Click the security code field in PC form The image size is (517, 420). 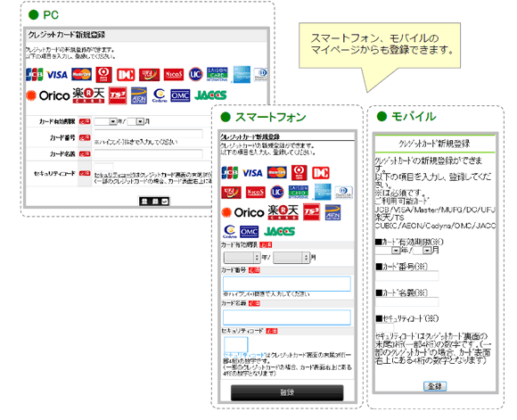[x=103, y=167]
